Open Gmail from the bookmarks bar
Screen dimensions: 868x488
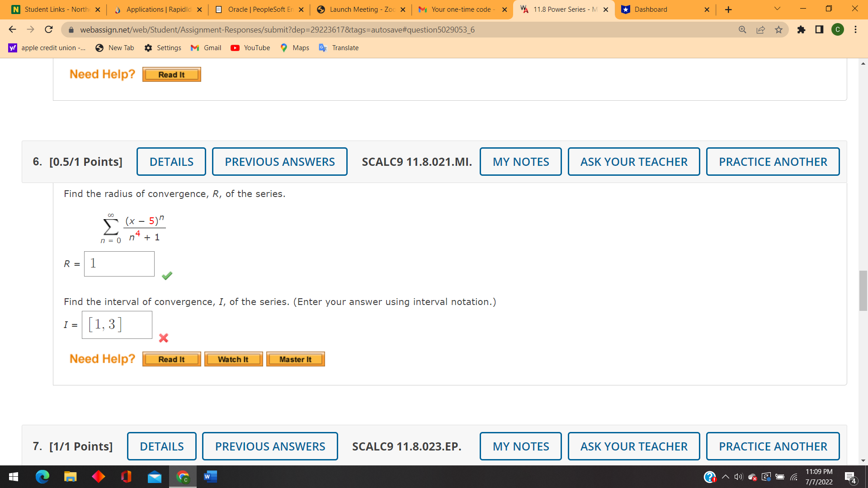point(206,47)
